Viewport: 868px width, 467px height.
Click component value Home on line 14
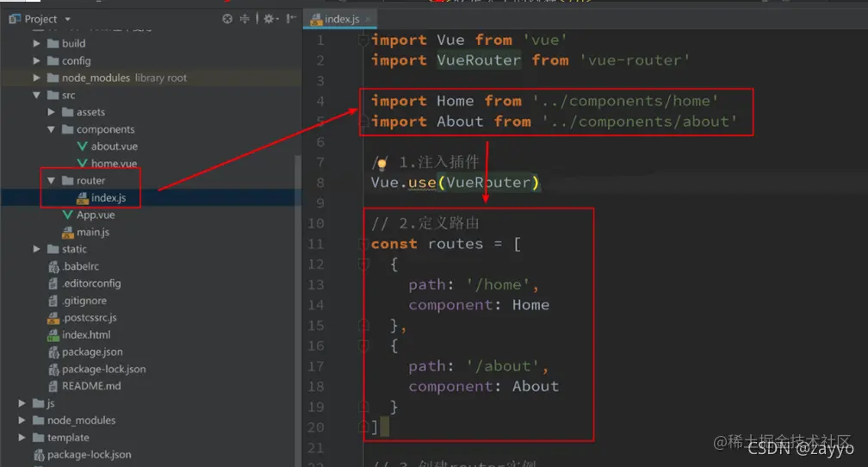pyautogui.click(x=530, y=305)
